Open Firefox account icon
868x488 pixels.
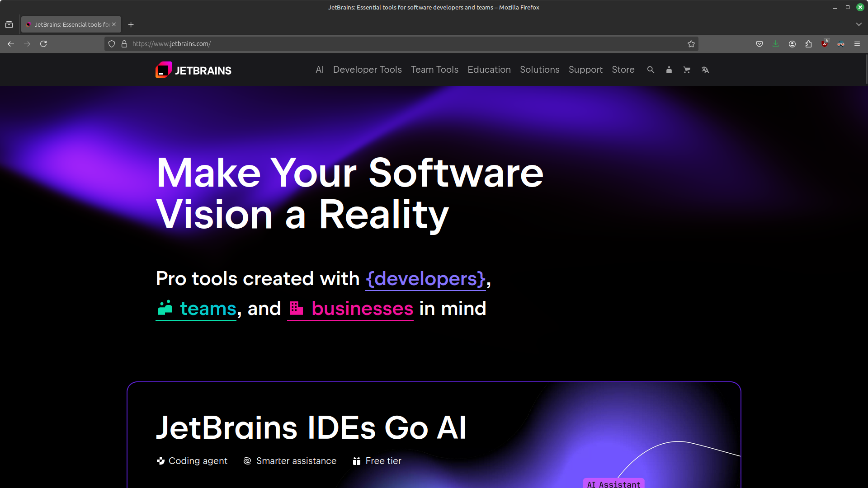click(x=792, y=44)
